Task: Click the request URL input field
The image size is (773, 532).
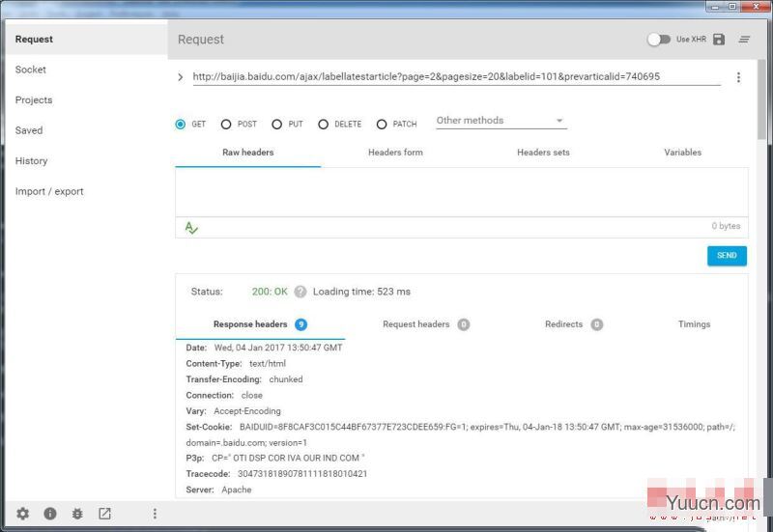Action: pyautogui.click(x=456, y=77)
